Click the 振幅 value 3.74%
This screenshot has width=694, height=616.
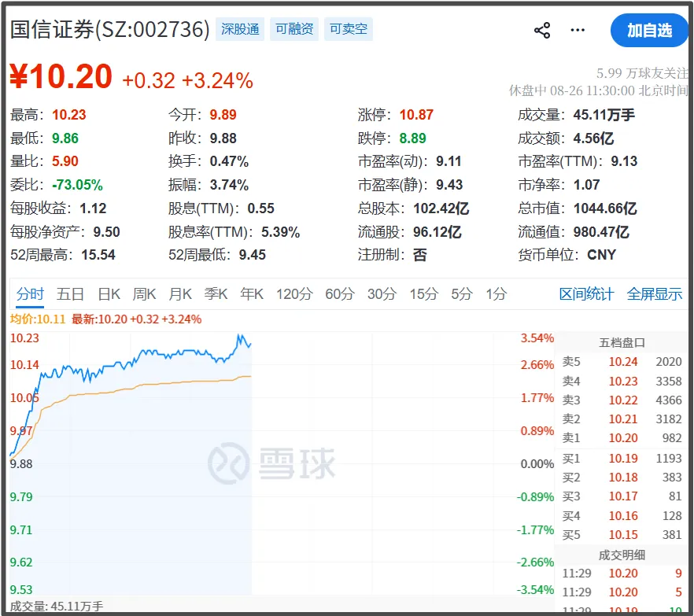click(x=229, y=185)
